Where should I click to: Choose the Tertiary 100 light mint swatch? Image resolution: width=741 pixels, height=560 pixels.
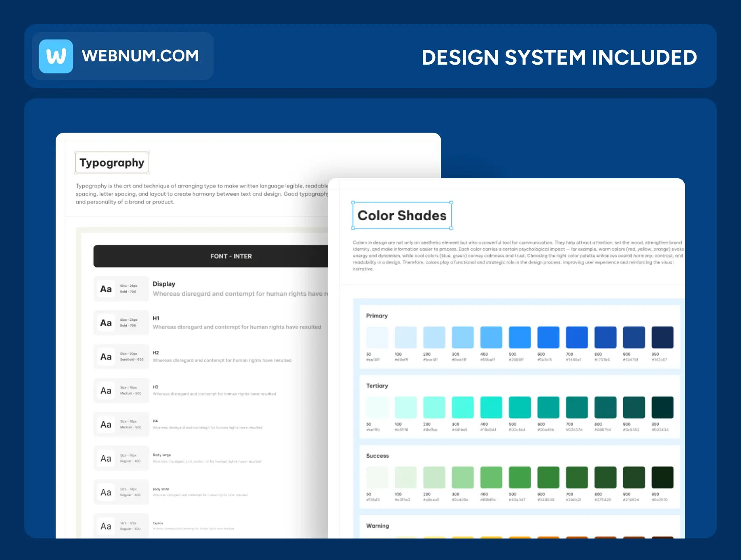405,407
